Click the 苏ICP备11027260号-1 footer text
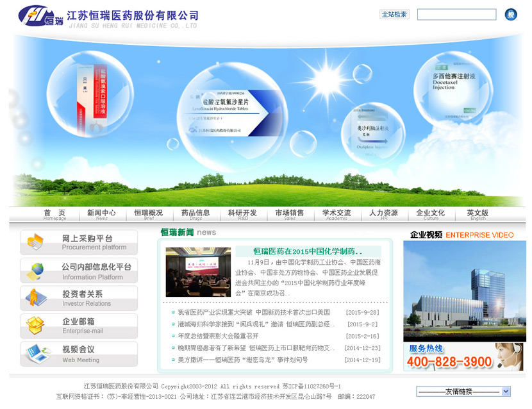 pos(312,387)
